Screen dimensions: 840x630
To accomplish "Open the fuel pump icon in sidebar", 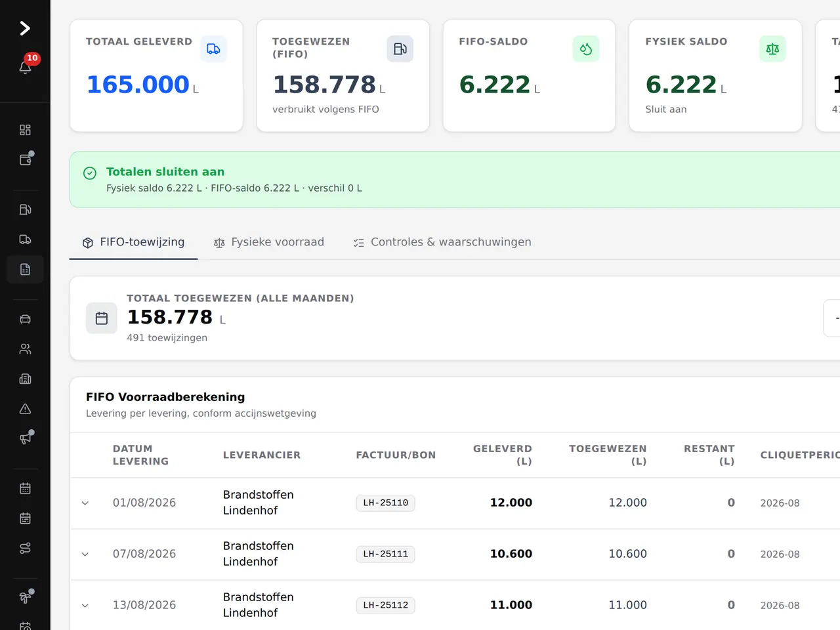I will coord(25,209).
